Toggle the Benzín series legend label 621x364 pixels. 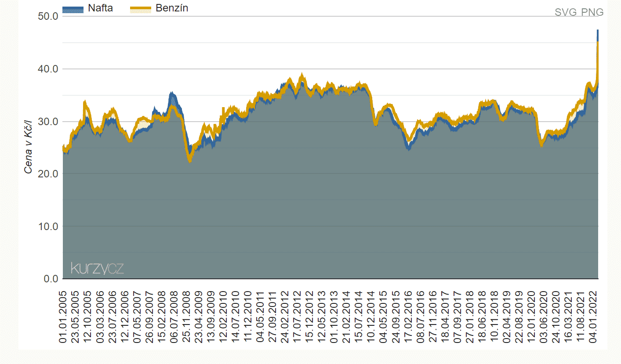tap(172, 8)
